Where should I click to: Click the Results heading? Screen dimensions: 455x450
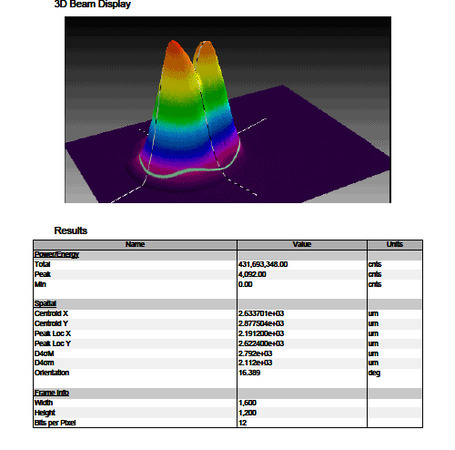[x=71, y=231]
